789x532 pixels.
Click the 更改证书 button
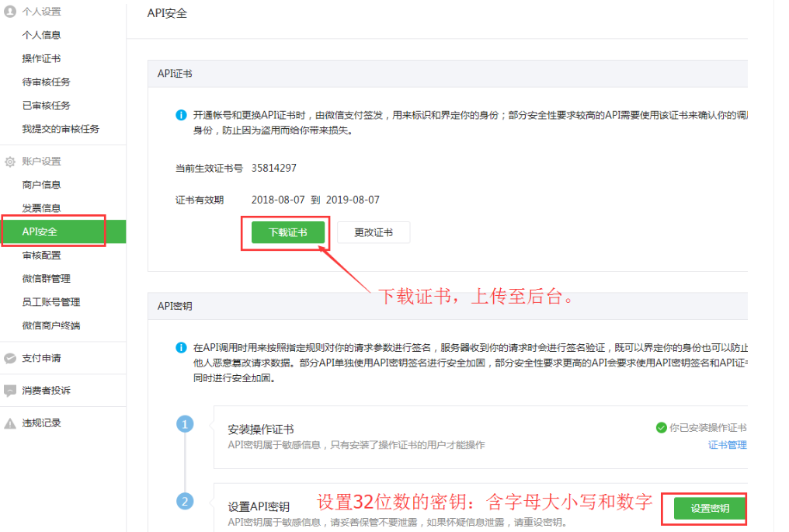[373, 232]
